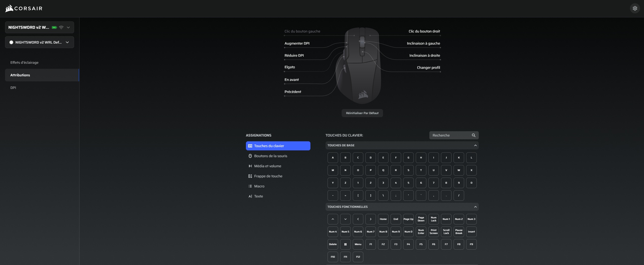Screen dimensions: 644x265
Task: Choose the Home key
Action: pos(383,219)
